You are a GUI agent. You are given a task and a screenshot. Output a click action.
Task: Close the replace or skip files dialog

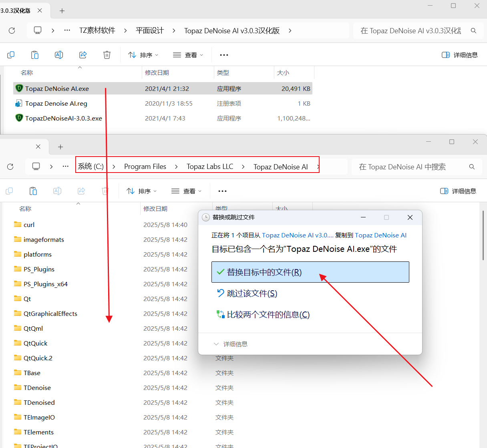(x=410, y=217)
